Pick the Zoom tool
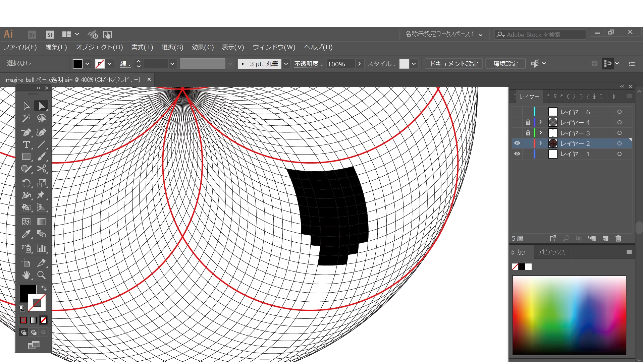The width and height of the screenshot is (644, 362). coord(41,275)
